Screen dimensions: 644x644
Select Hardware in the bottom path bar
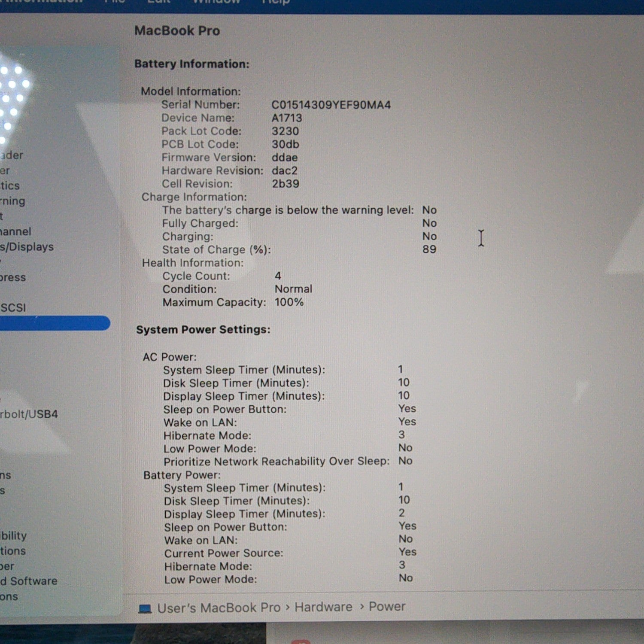323,607
